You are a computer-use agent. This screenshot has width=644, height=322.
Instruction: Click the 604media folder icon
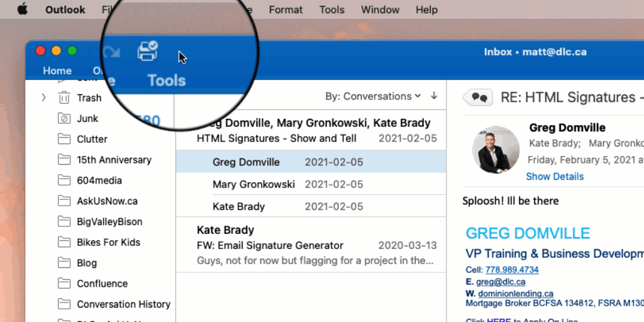pyautogui.click(x=64, y=180)
